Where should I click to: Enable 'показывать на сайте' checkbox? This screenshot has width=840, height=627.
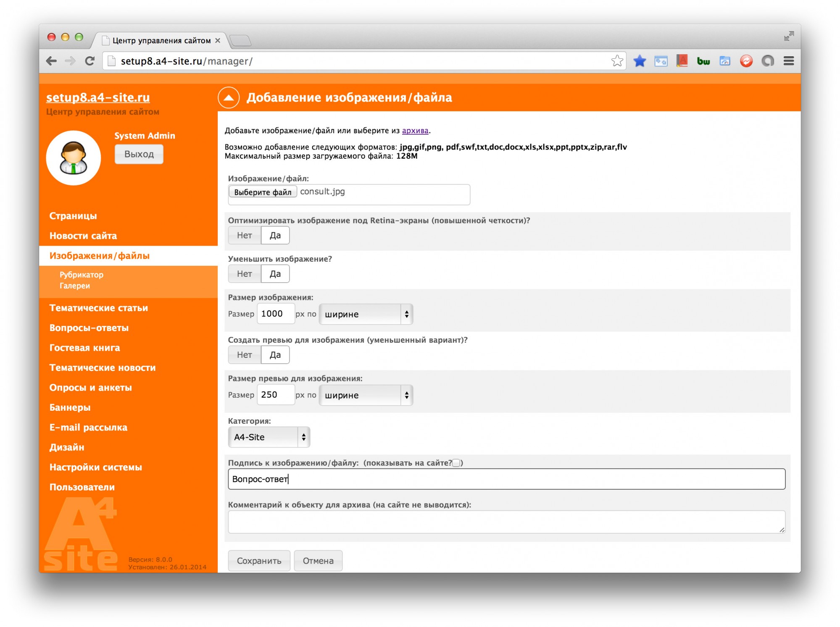pos(456,463)
